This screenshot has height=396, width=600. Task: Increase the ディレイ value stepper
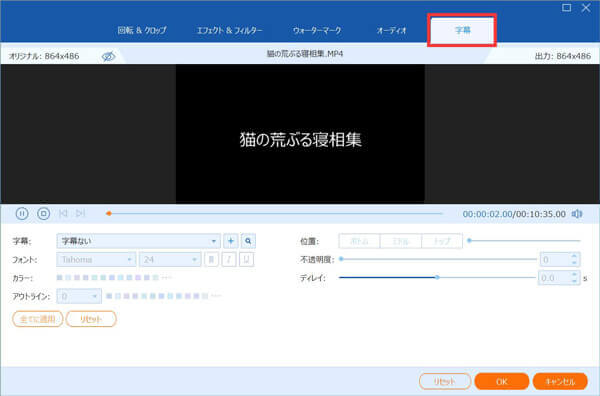tap(574, 274)
